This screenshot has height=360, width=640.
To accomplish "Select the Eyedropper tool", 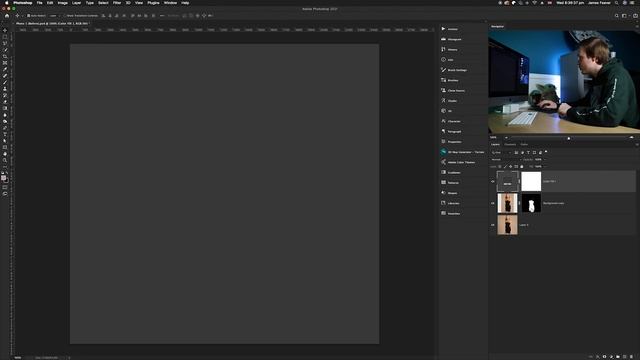I will 5,69.
